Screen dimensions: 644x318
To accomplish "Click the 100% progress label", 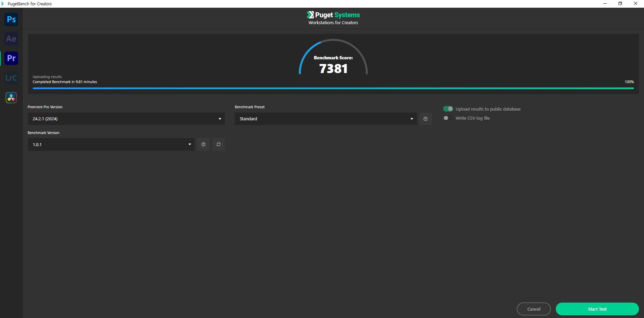I will tap(629, 82).
